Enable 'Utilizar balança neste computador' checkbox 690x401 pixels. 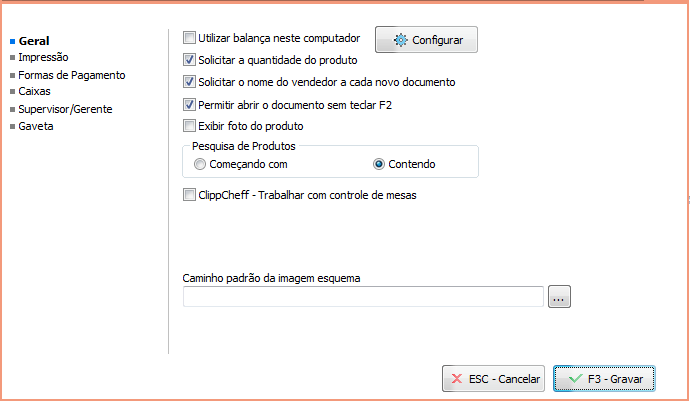pos(190,38)
